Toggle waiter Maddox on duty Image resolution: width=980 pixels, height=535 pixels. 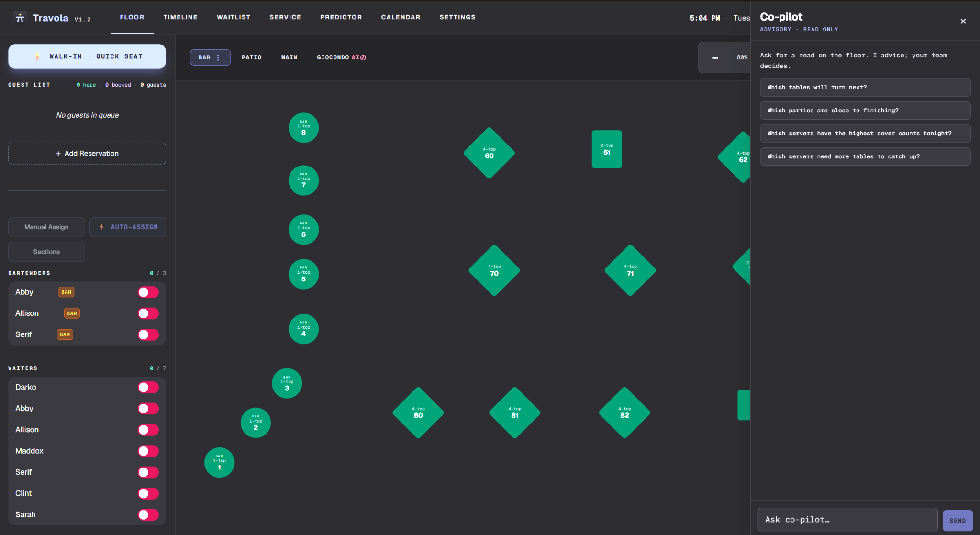tap(148, 451)
